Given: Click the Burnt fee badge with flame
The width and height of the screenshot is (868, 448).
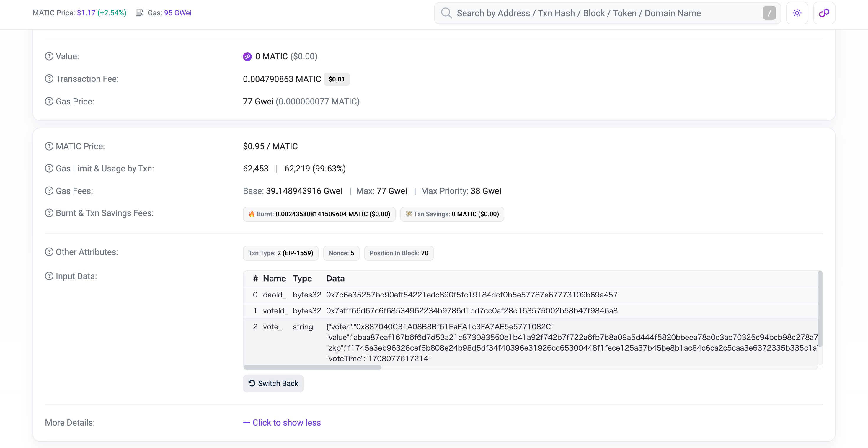Looking at the screenshot, I should point(319,214).
